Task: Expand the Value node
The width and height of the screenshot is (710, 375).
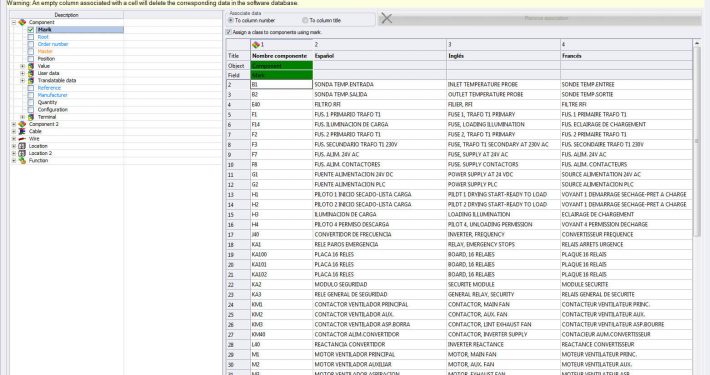Action: pos(22,66)
